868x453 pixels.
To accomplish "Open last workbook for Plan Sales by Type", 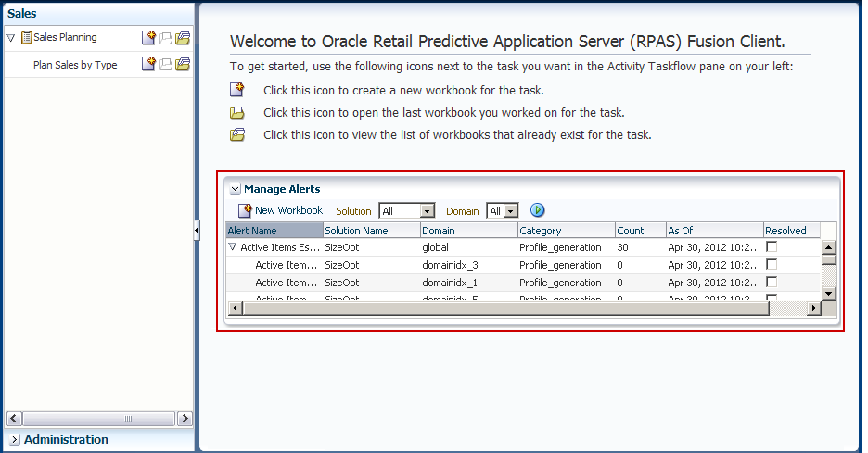I will coord(165,65).
